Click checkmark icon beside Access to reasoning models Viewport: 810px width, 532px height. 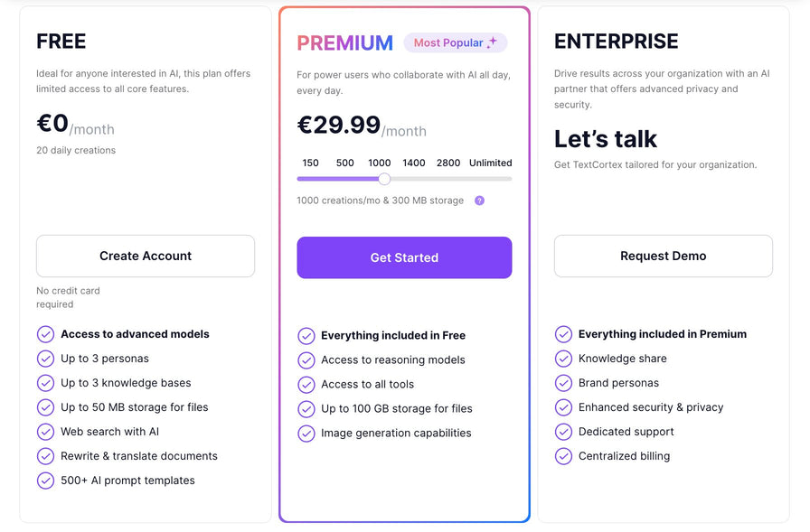[306, 359]
